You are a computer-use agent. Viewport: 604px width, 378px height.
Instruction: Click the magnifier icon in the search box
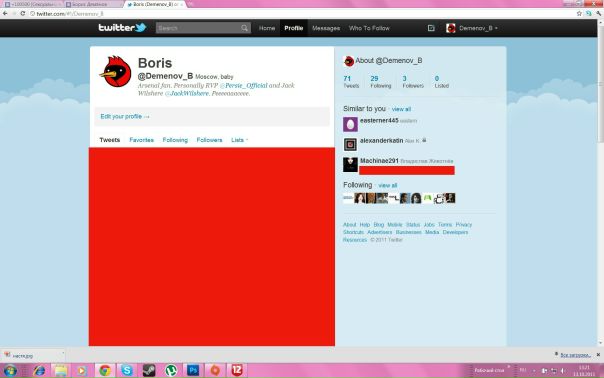pos(244,28)
